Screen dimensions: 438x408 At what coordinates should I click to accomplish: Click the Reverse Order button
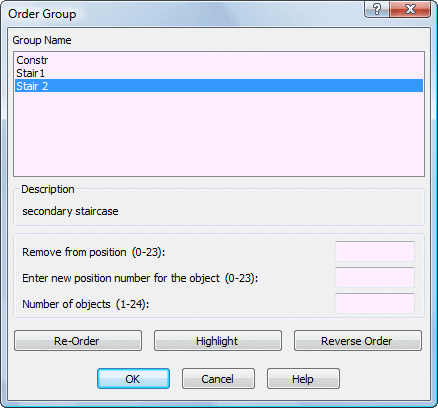click(x=358, y=341)
